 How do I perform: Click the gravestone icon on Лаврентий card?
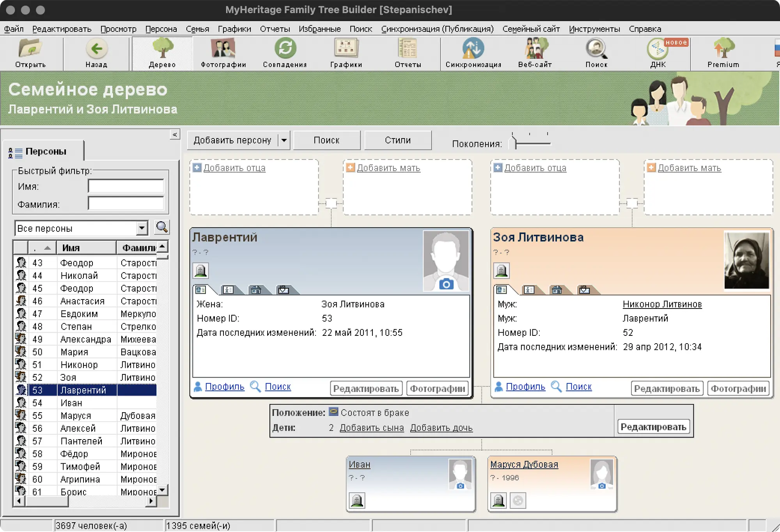200,271
